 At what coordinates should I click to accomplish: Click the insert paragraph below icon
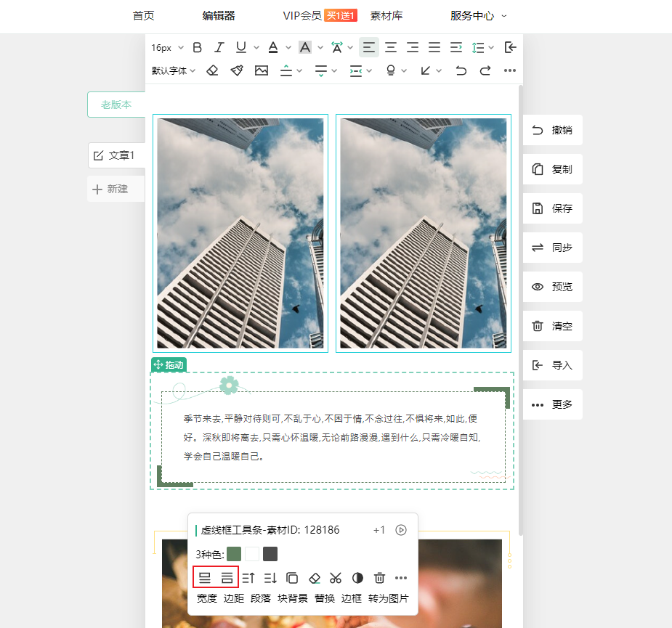coord(270,578)
